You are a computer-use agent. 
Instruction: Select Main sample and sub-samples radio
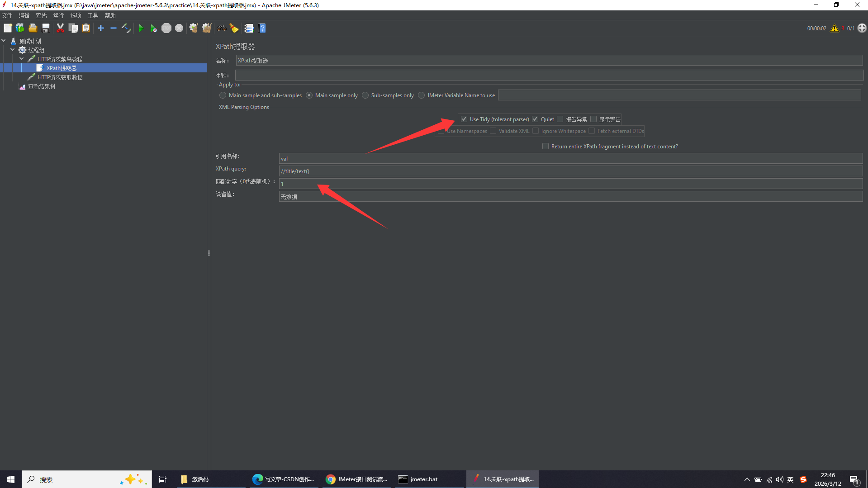click(223, 95)
